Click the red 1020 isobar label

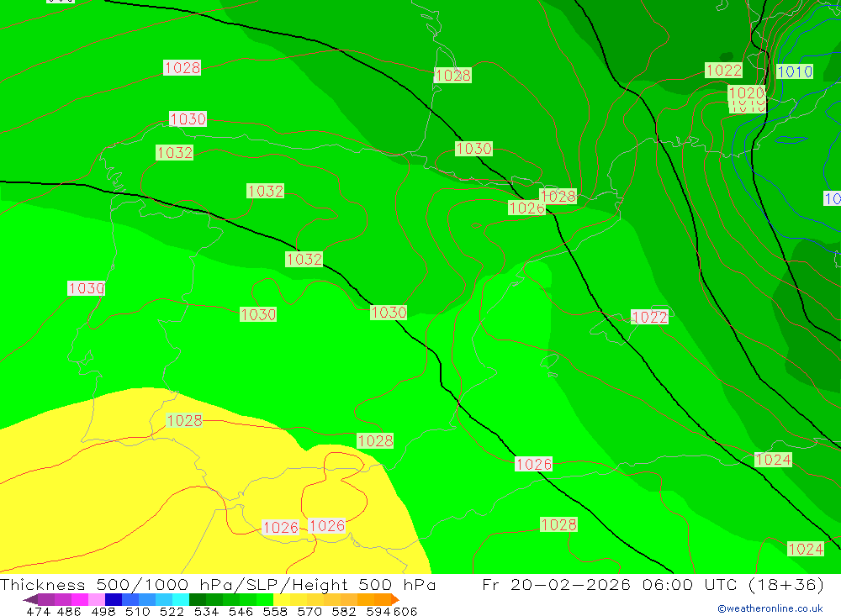pyautogui.click(x=747, y=92)
